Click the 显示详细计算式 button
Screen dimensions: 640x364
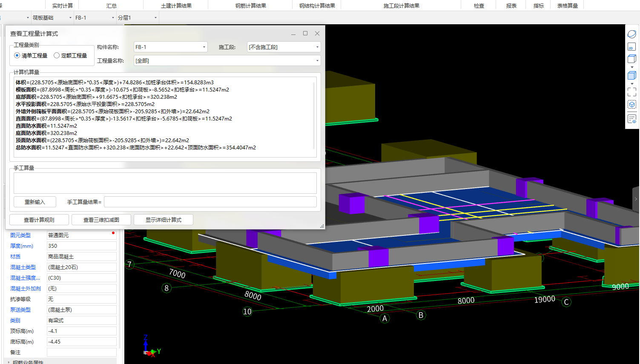pos(164,220)
